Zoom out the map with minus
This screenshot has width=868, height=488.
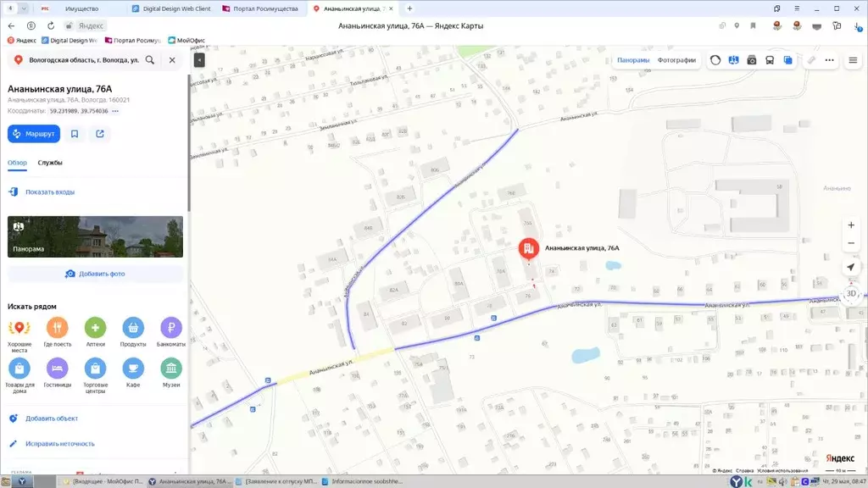click(x=851, y=243)
